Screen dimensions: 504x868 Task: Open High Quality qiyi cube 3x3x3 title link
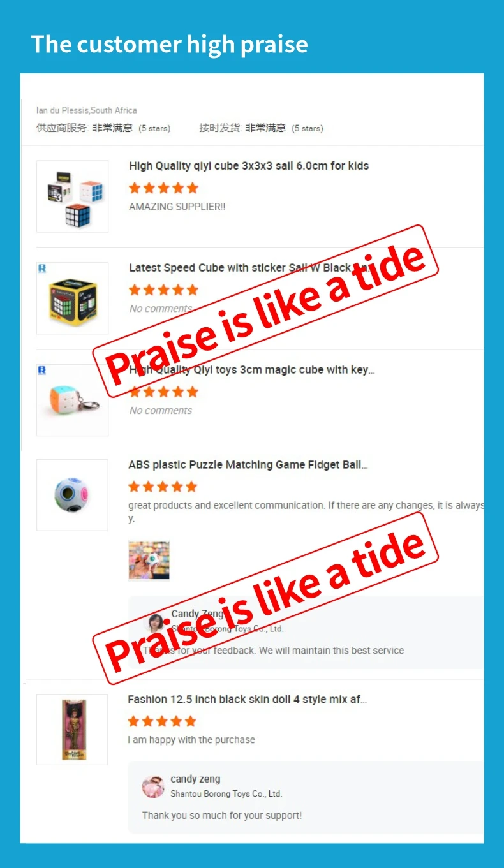coord(249,166)
